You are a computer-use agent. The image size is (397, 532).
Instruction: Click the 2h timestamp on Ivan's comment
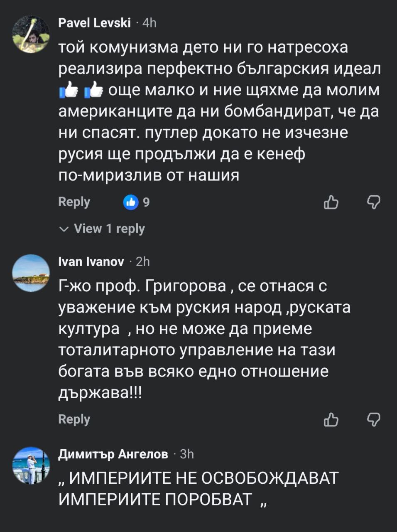coord(143,261)
